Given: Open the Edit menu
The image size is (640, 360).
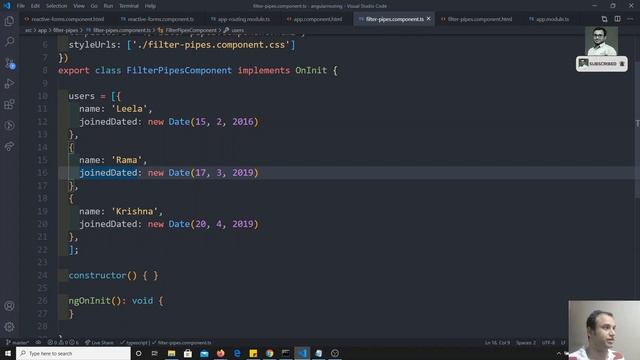Looking at the screenshot, I should (36, 6).
